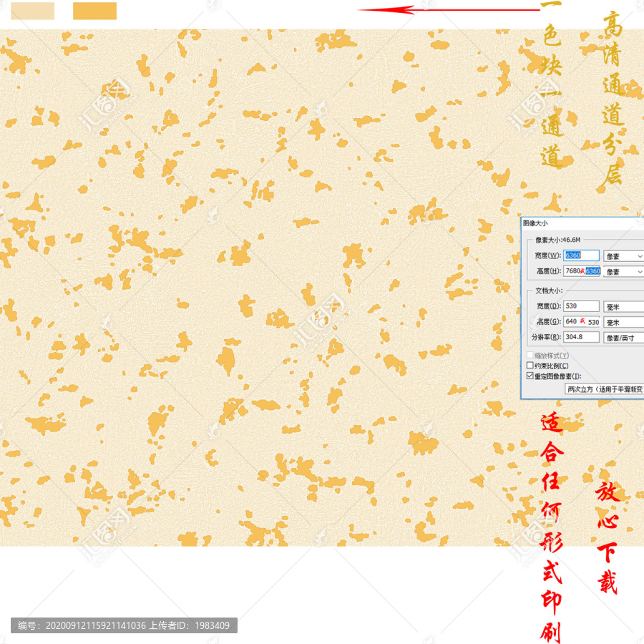Enable the 约束比例 checkbox
644x644 pixels.
click(x=530, y=366)
